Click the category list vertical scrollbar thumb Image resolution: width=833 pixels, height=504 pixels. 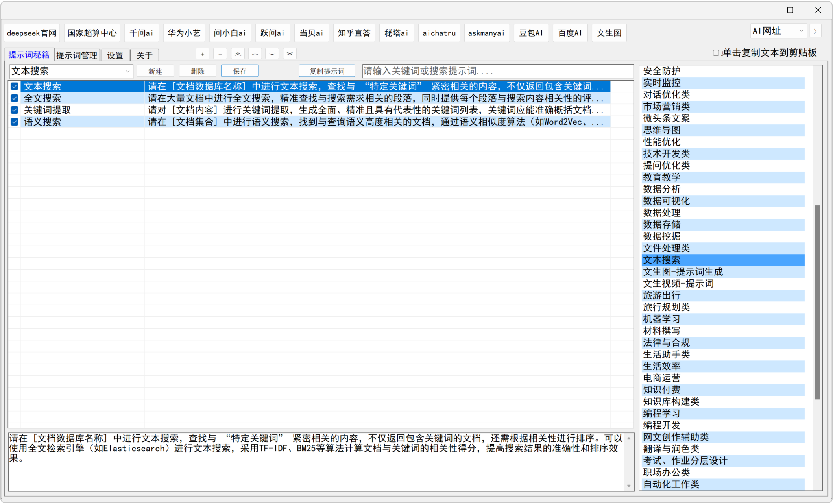817,302
